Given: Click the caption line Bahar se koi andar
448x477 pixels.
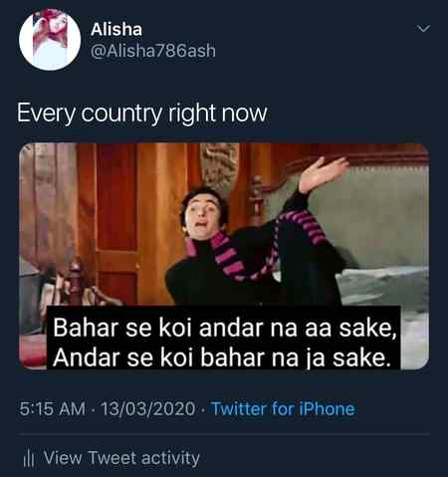Looking at the screenshot, I should pyautogui.click(x=225, y=328).
